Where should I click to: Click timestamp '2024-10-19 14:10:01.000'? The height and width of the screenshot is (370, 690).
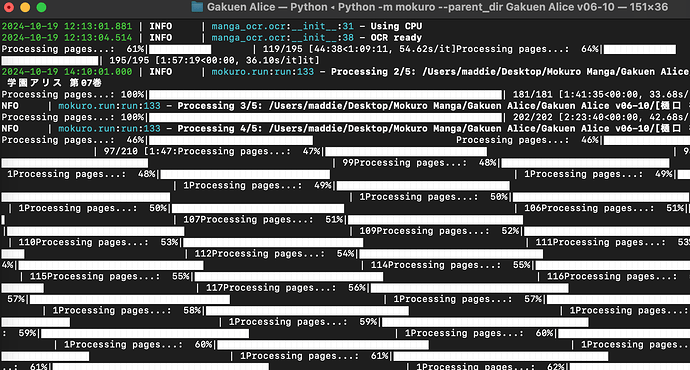click(x=67, y=72)
